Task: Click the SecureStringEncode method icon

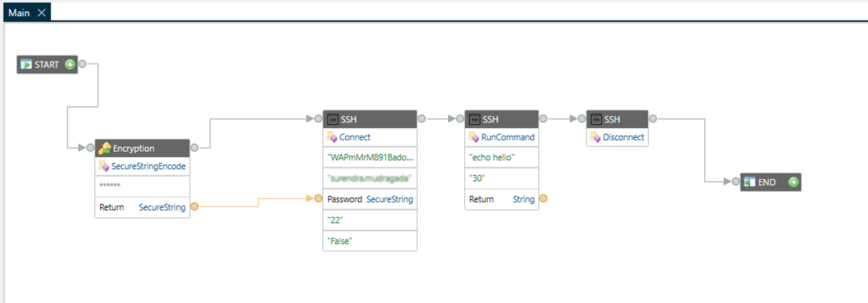Action: coord(104,166)
